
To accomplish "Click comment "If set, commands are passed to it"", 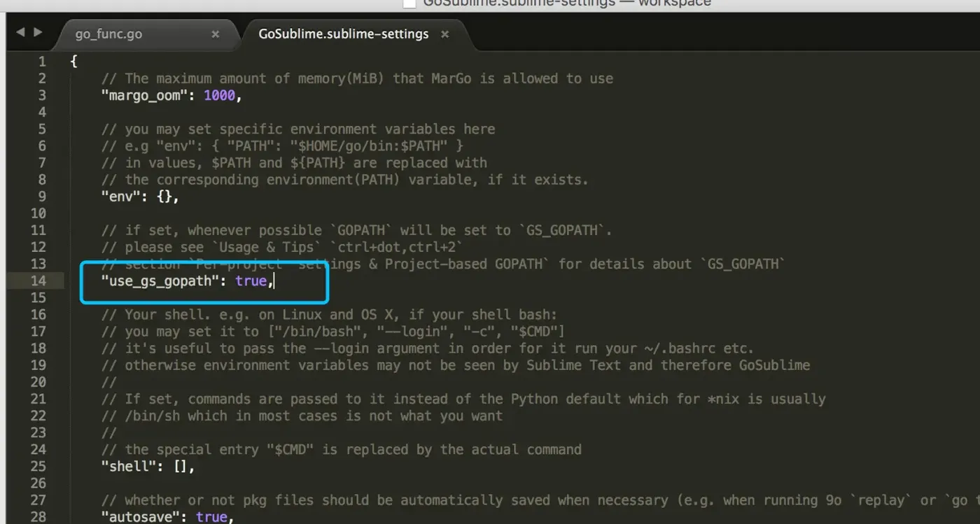I will point(463,399).
